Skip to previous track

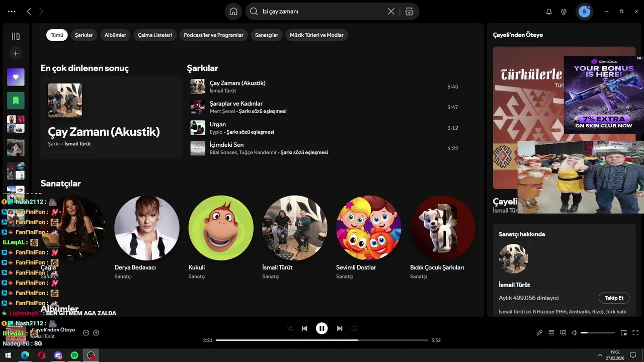tap(304, 328)
